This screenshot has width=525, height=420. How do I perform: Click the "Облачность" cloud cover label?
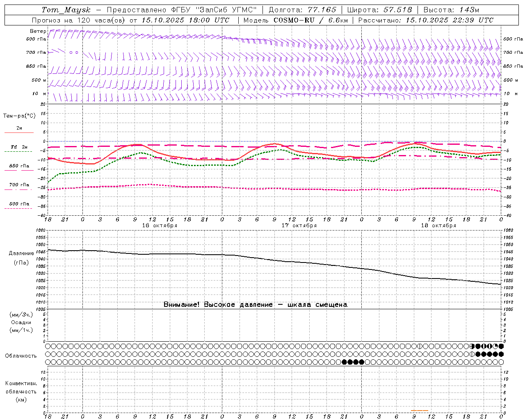[x=21, y=356]
